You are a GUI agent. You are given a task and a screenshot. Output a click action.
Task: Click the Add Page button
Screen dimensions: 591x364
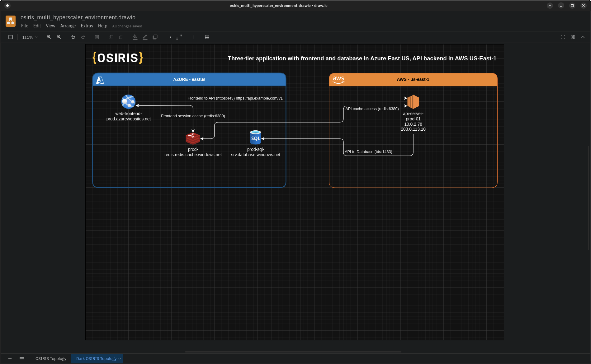tap(10, 358)
